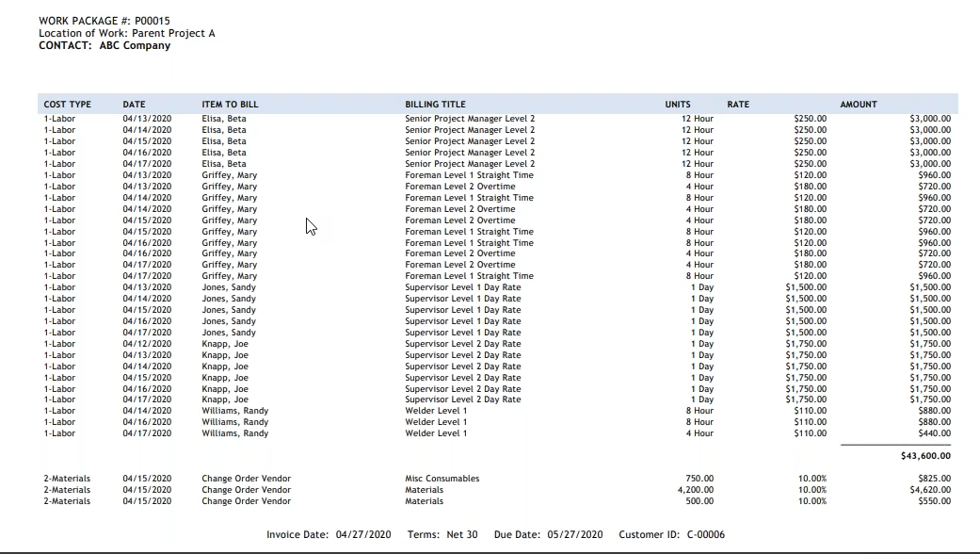Click the DATE column header
This screenshot has width=980, height=554.
[135, 105]
